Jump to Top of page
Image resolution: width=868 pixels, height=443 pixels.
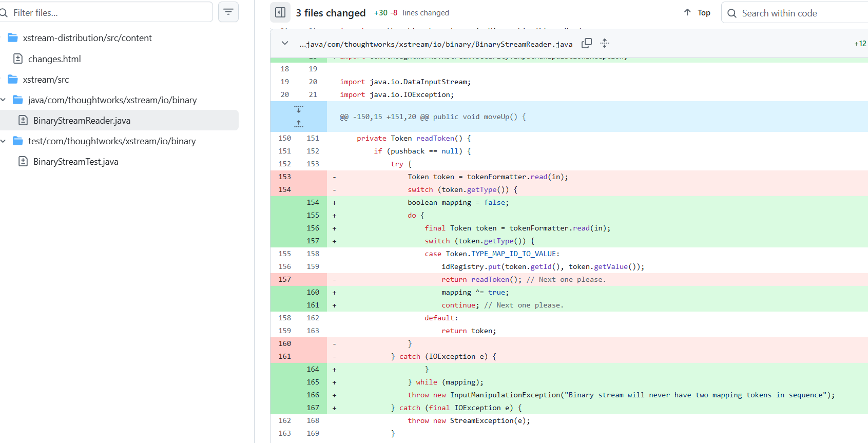click(697, 13)
